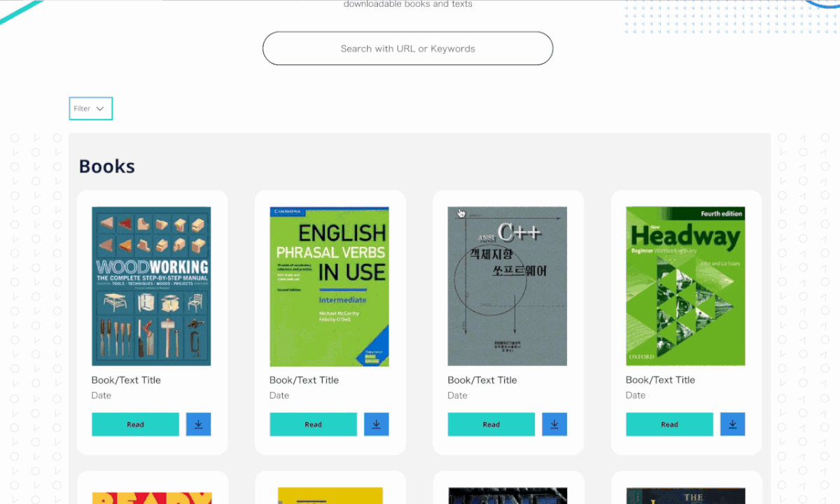Image resolution: width=840 pixels, height=504 pixels.
Task: Click Book/Text Title under Headway cover
Action: [660, 380]
